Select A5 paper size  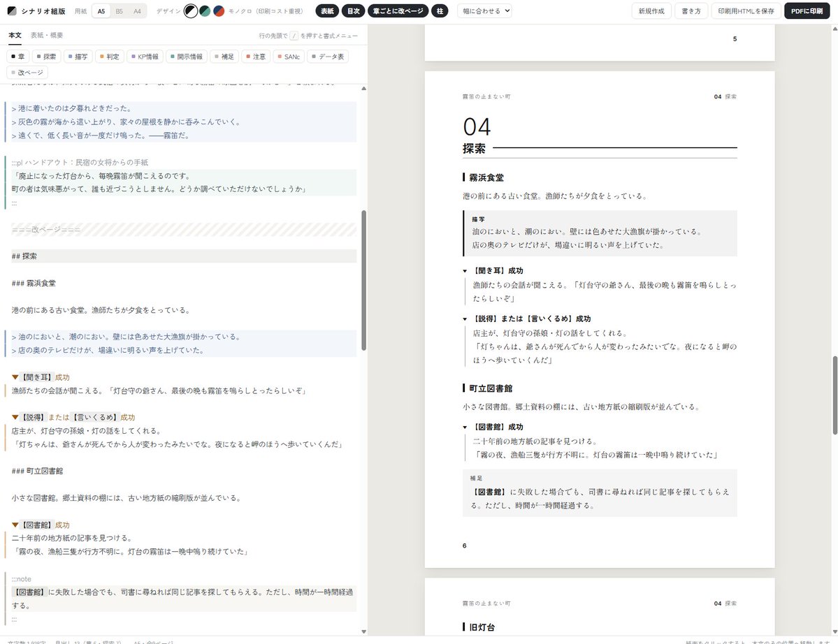point(101,10)
